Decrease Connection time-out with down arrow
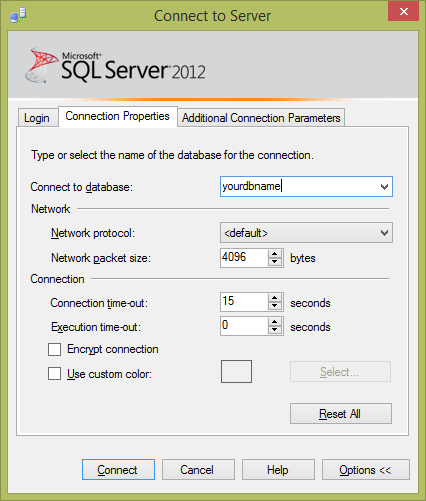Screen dimensions: 426x501 (275, 306)
